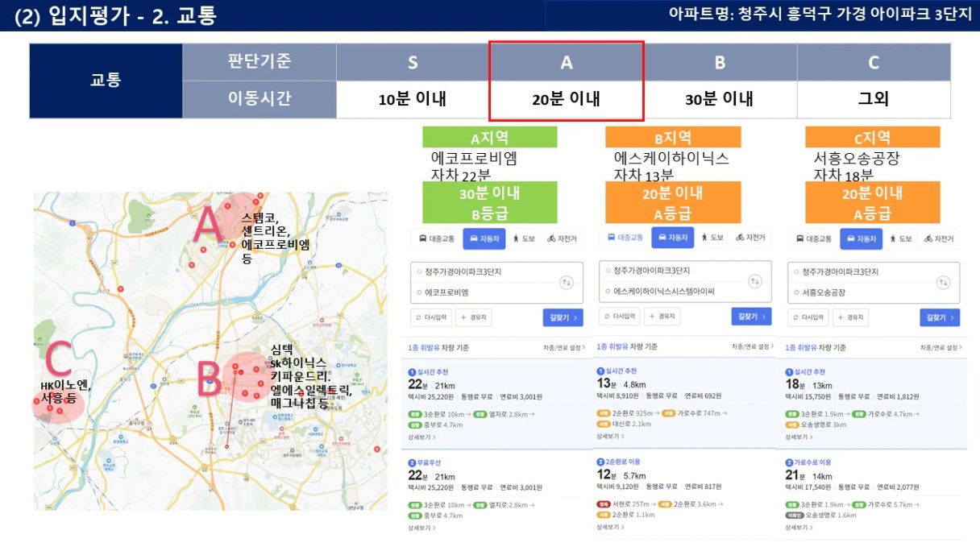Click the A grade header cell in table
980x551 pixels.
[x=567, y=62]
